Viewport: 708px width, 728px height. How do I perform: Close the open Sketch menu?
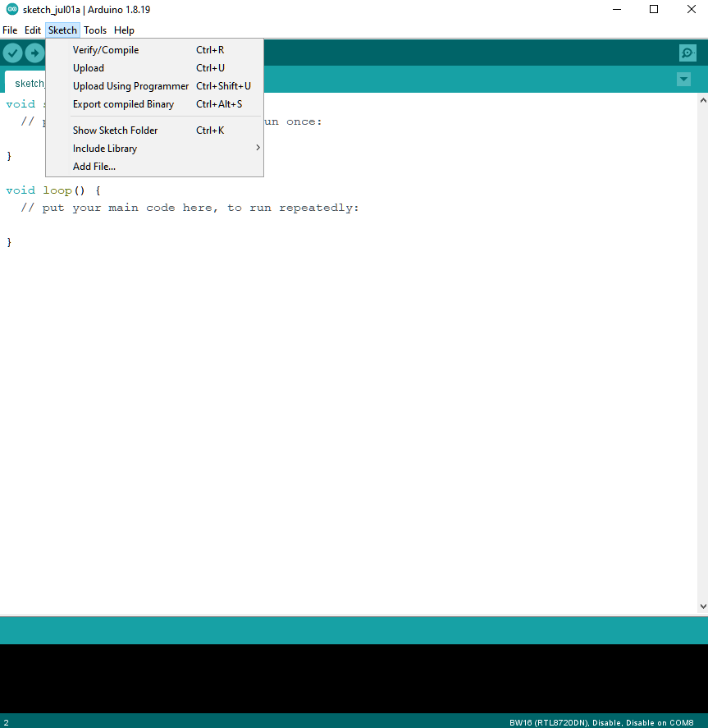pos(62,30)
